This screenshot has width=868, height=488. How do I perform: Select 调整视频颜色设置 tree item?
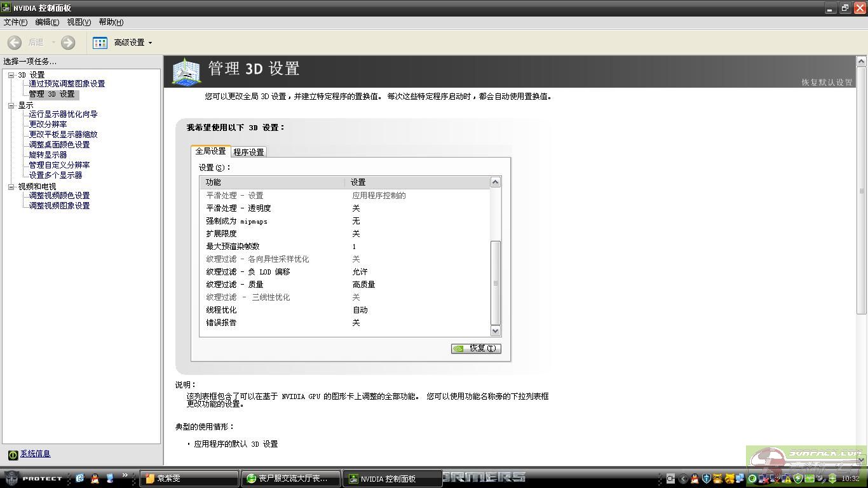click(59, 196)
